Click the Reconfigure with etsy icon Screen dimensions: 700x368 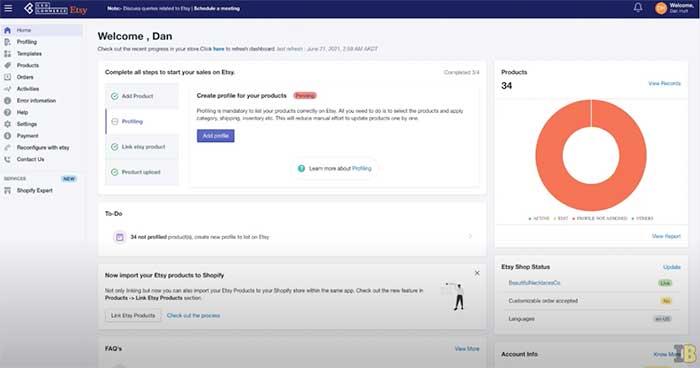pyautogui.click(x=7, y=147)
